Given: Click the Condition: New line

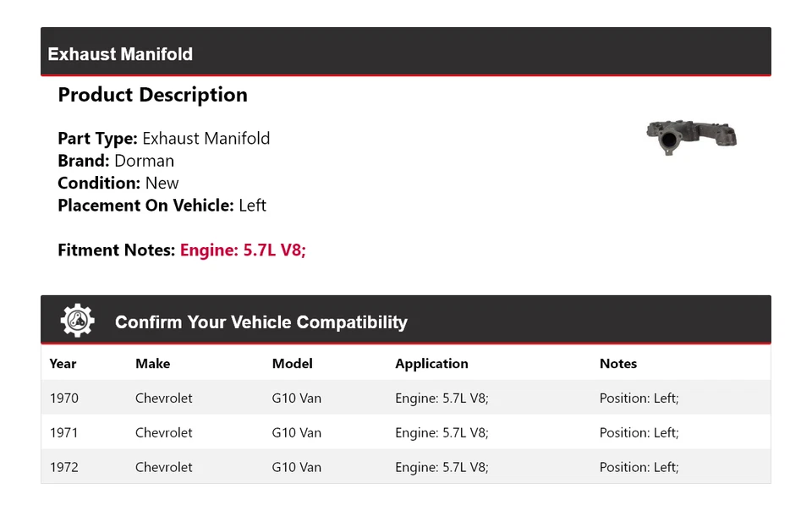Looking at the screenshot, I should coord(118,184).
